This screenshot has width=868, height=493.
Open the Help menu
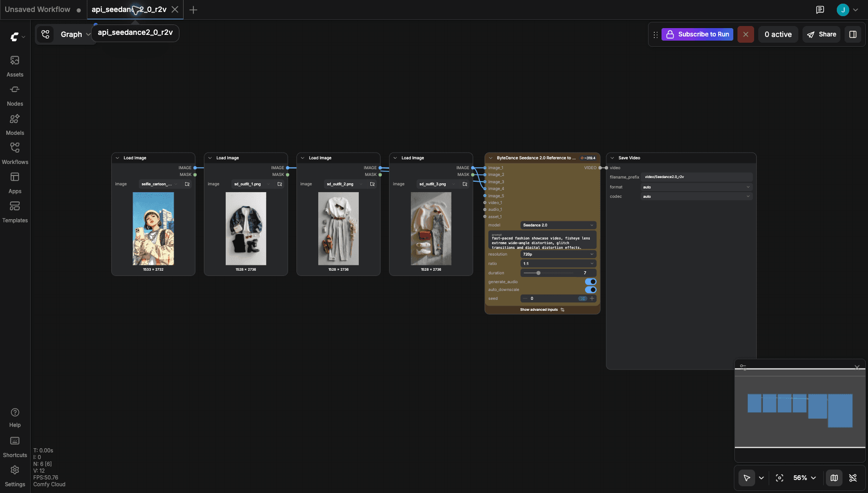pyautogui.click(x=15, y=418)
